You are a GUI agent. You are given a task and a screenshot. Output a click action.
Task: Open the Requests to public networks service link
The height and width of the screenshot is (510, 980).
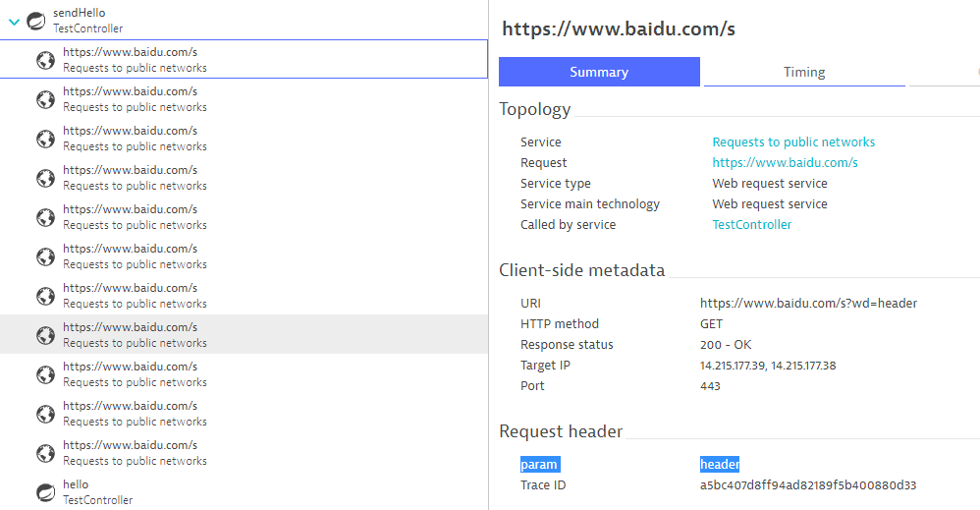pos(793,142)
